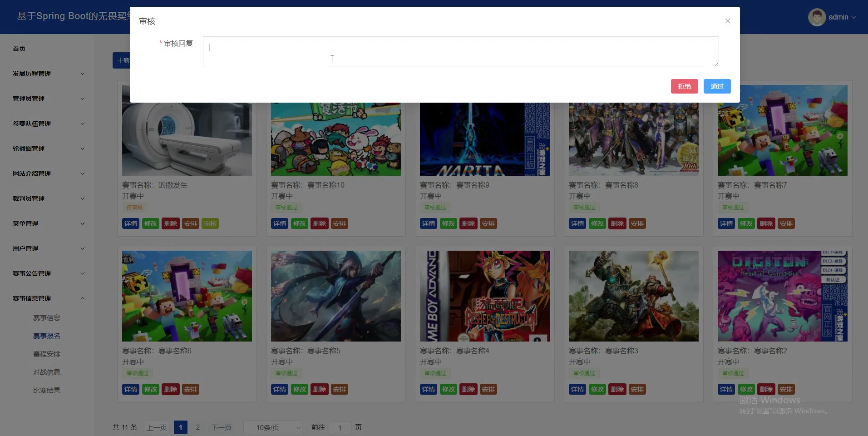Expand the 发展历程管理 sidebar chevron
This screenshot has height=436, width=868.
point(83,74)
